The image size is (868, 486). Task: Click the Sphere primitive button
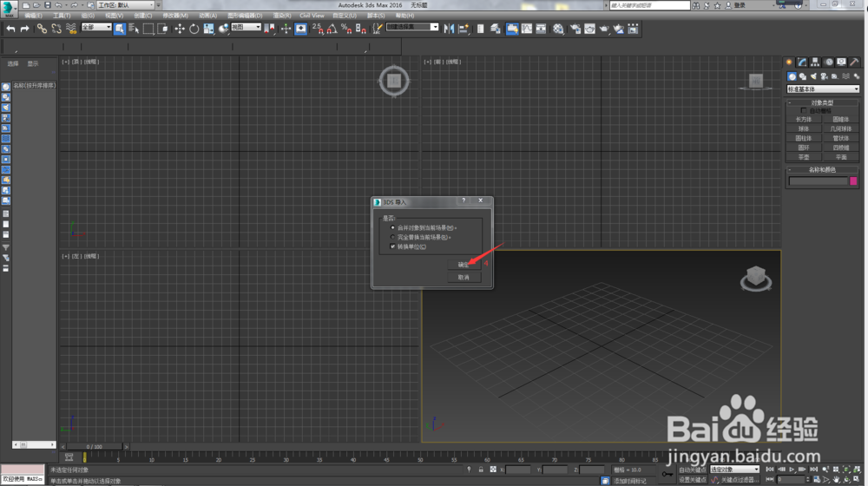(x=803, y=129)
